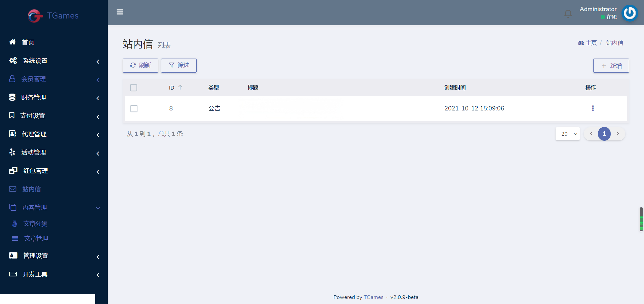Go to next page with pagination arrow
Screen dimensions: 644x304
pos(617,134)
